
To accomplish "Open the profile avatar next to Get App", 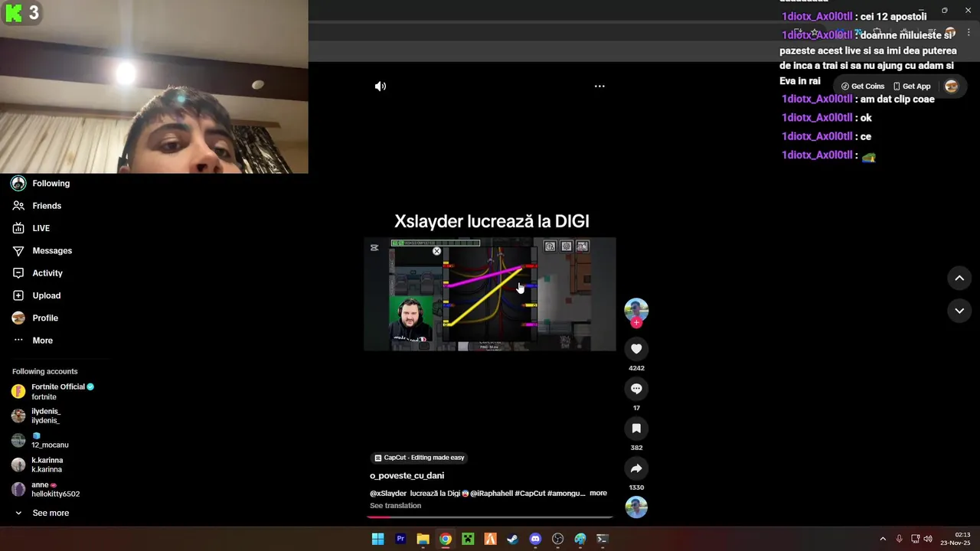I will pos(952,86).
